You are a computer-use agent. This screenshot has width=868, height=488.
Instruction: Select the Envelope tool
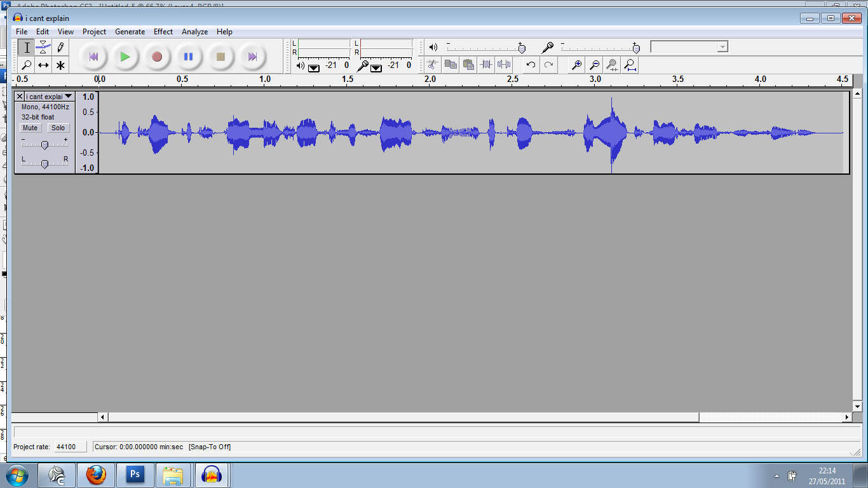coord(43,46)
